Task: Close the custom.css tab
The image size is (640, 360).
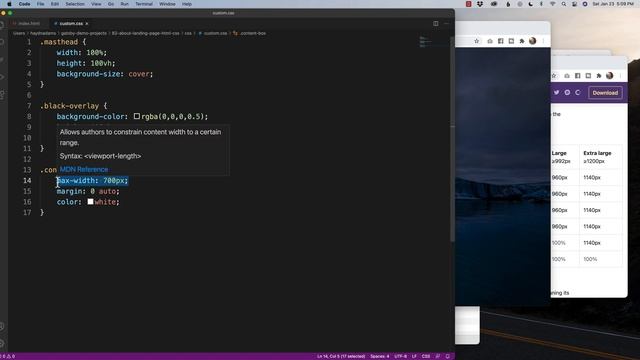Action: 87,24
